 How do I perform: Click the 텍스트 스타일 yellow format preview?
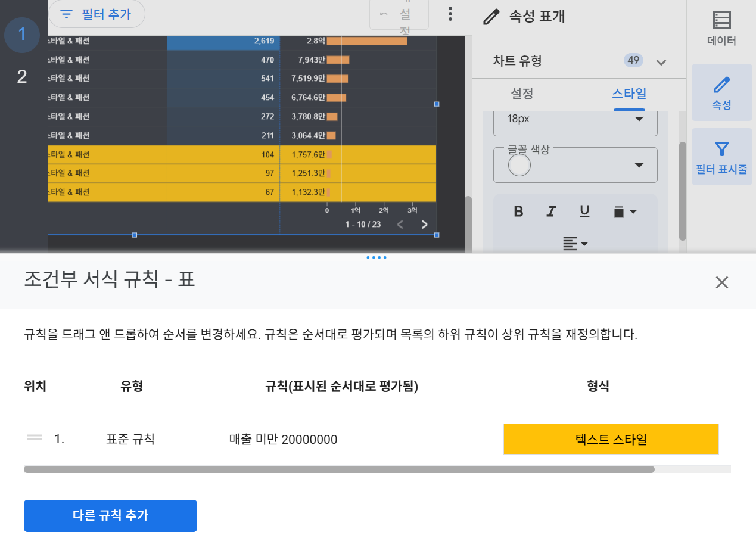tap(611, 439)
